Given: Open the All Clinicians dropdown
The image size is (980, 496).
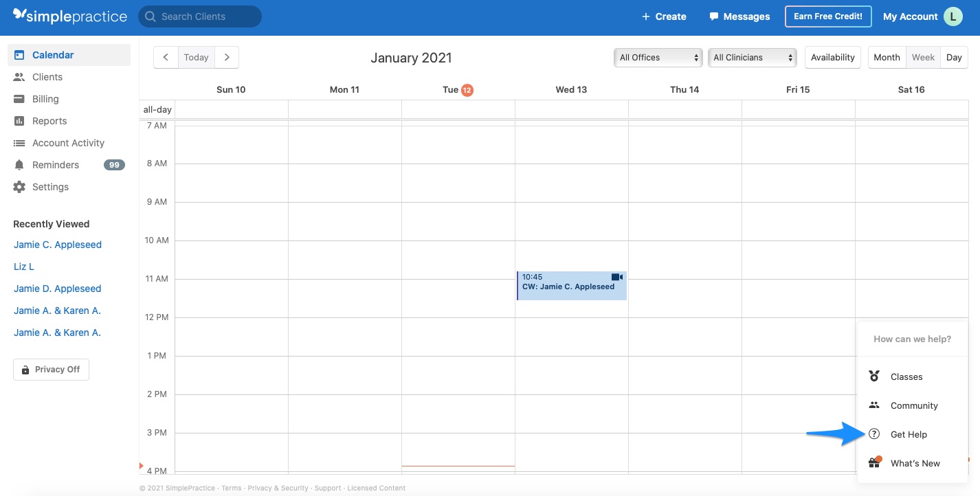Looking at the screenshot, I should click(752, 58).
